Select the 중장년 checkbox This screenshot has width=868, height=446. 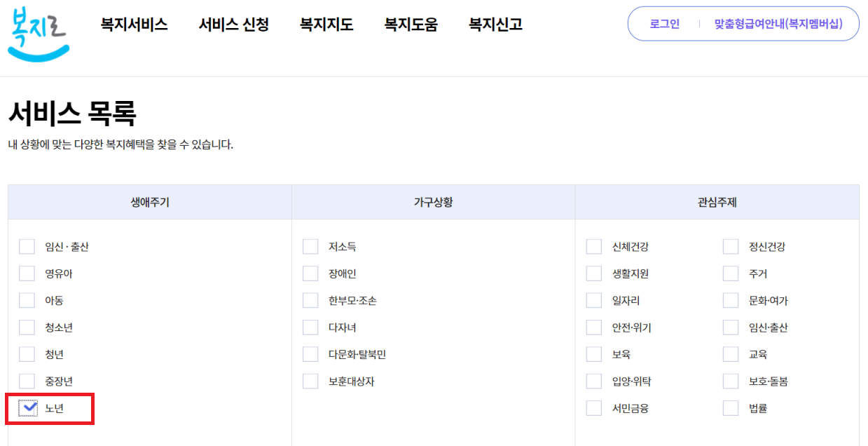coord(27,381)
